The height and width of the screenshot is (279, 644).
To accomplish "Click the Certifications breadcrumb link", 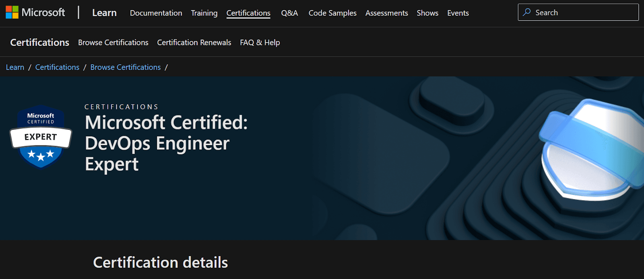I will 57,67.
